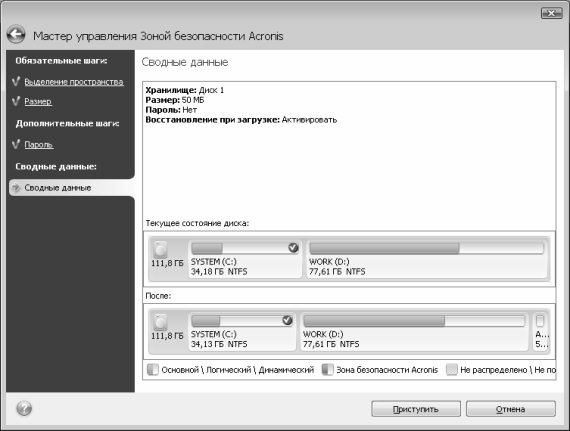Click active flag on current SYSTEM (C:) partition
The image size is (570, 431).
293,248
